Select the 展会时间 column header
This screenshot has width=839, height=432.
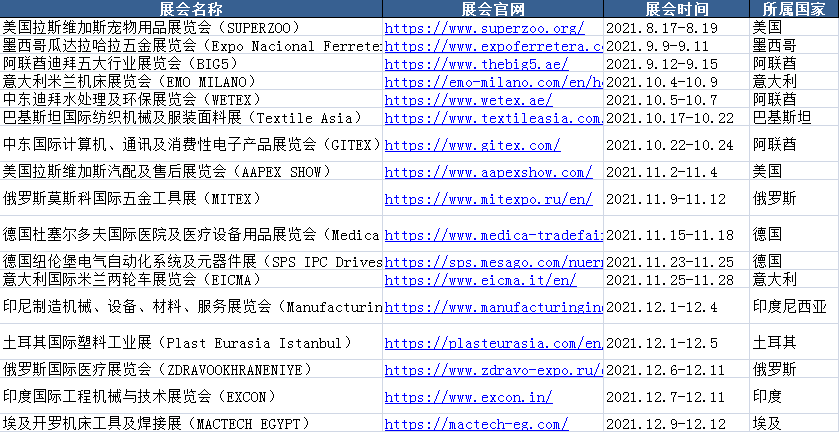click(677, 9)
